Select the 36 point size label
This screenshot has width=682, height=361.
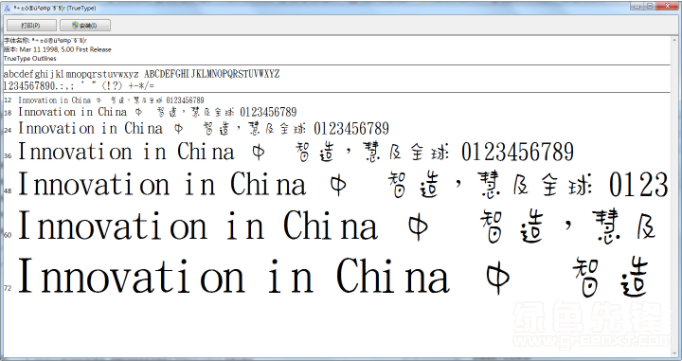tap(8, 156)
